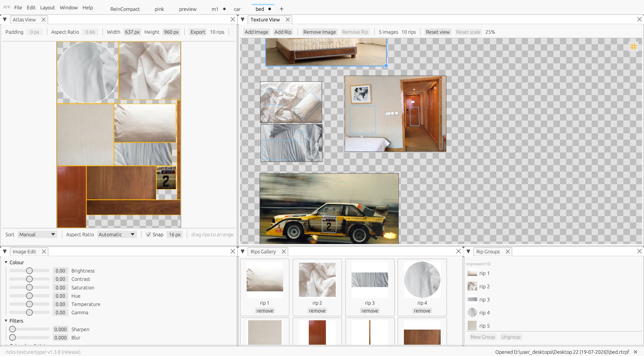This screenshot has height=356, width=644.
Task: Open the Atlas View panel menu triangle
Action: click(x=5, y=20)
